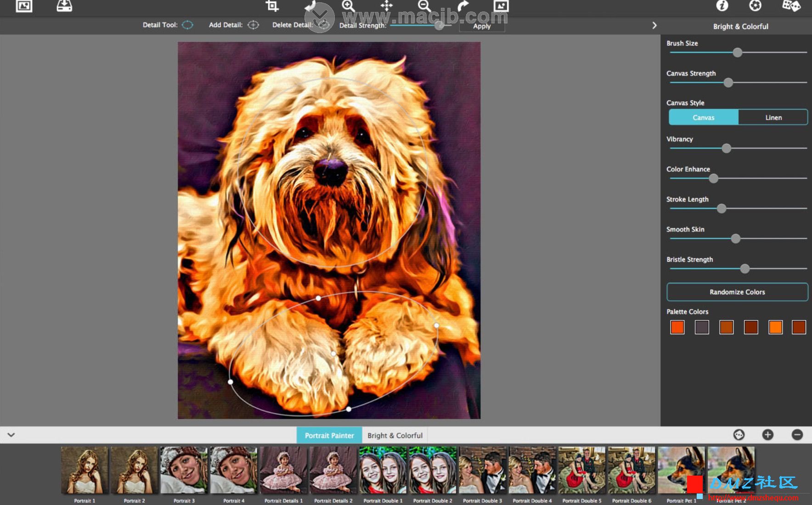This screenshot has width=812, height=505.
Task: Choose the Portrait Double 6 preset
Action: pyautogui.click(x=632, y=471)
